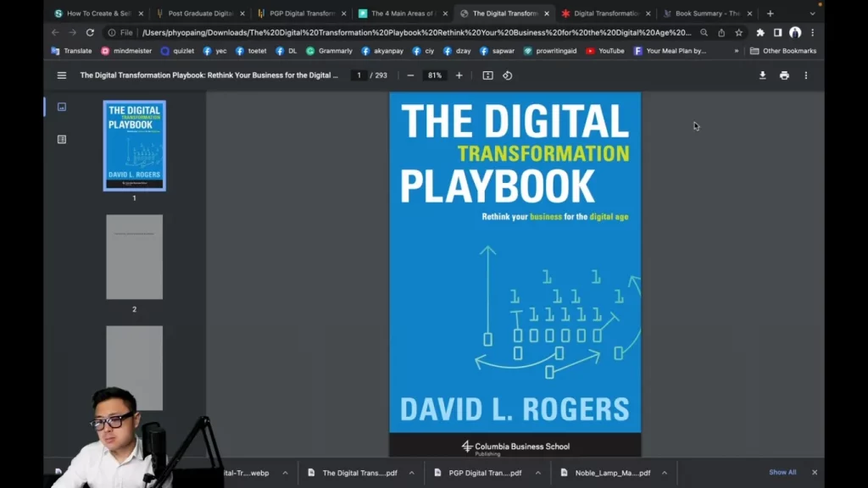
Task: Click the fit to page icon
Action: 487,75
